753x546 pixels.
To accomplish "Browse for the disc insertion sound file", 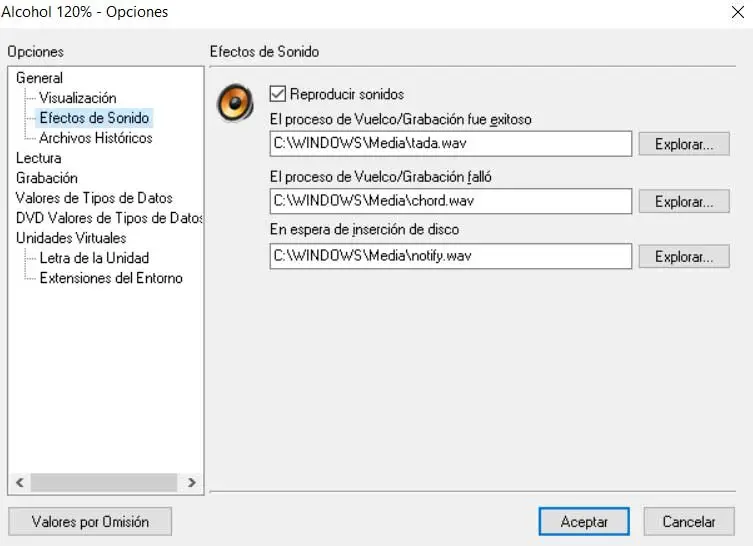I will pos(684,257).
